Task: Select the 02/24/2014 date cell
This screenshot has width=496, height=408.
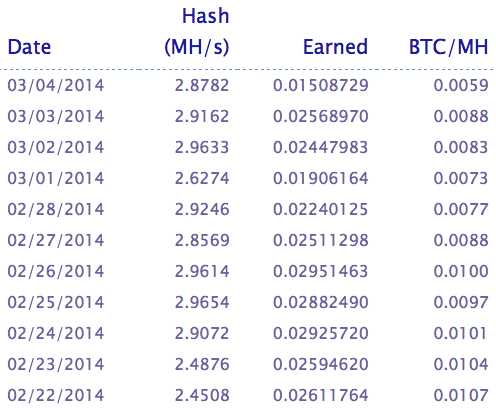Action: (x=56, y=333)
